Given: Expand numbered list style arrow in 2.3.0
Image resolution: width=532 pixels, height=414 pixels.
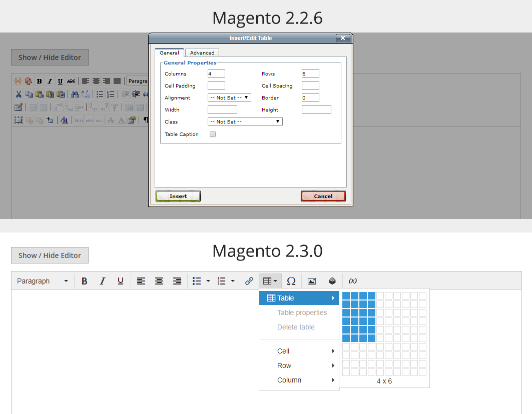Looking at the screenshot, I should coord(233,280).
